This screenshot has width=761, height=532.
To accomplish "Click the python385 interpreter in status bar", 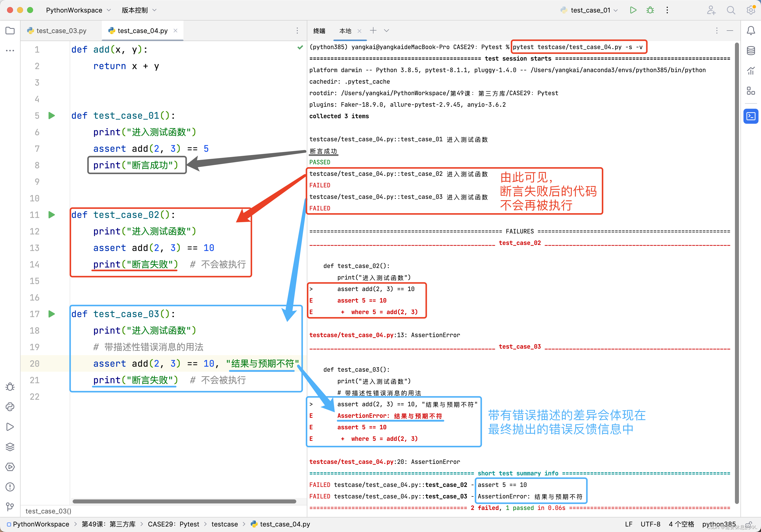I will 719,524.
